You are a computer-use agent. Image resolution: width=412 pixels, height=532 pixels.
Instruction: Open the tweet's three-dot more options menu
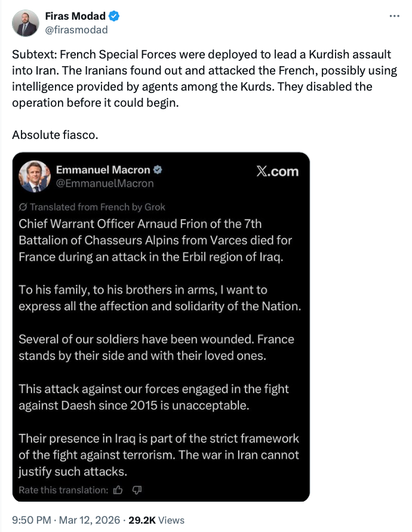[x=394, y=16]
